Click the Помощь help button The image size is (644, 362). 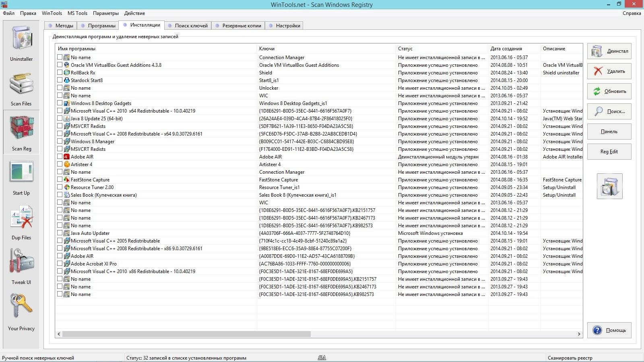point(609,330)
